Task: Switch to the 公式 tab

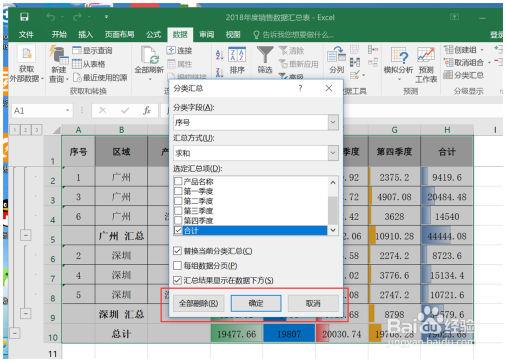Action: [153, 34]
